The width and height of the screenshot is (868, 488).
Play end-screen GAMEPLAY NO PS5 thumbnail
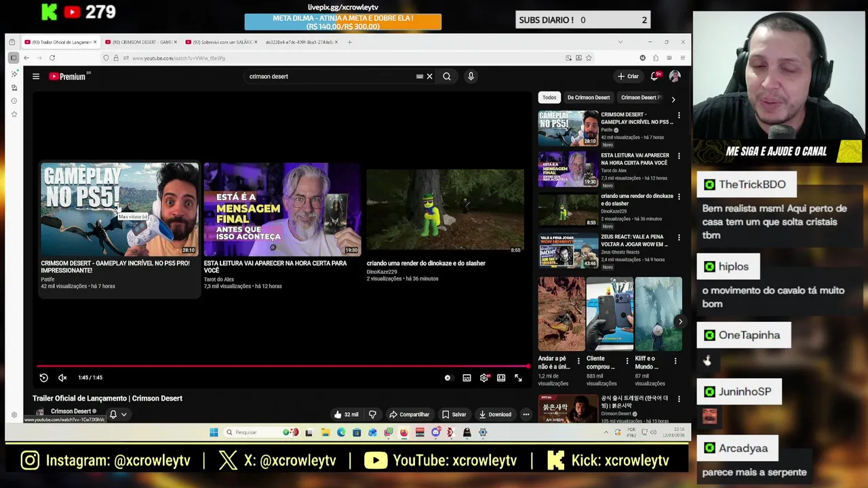click(119, 209)
